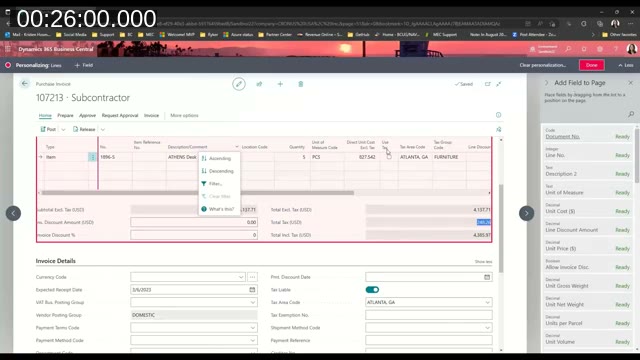
Task: Choose Filter... in context menu
Action: click(x=219, y=184)
